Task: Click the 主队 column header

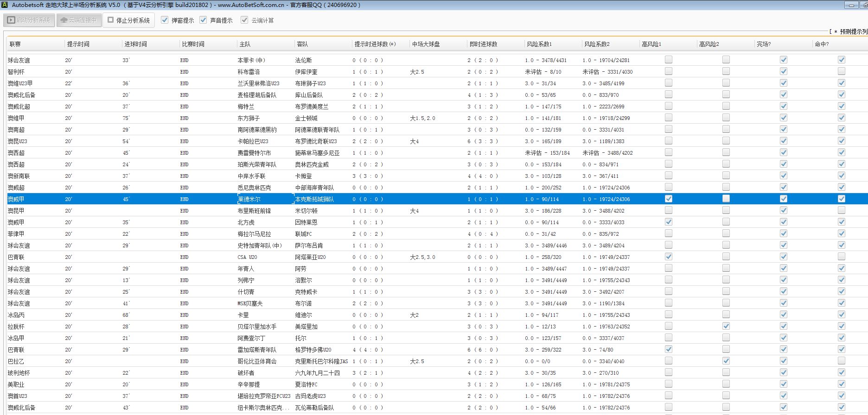Action: [245, 44]
